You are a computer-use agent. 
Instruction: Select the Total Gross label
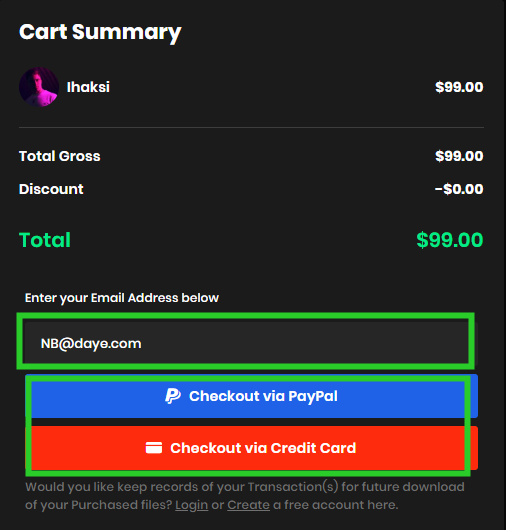coord(59,156)
